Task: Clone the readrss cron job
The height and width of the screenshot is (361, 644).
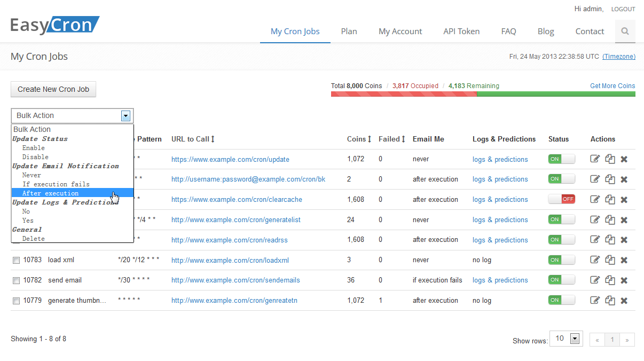Action: click(610, 240)
